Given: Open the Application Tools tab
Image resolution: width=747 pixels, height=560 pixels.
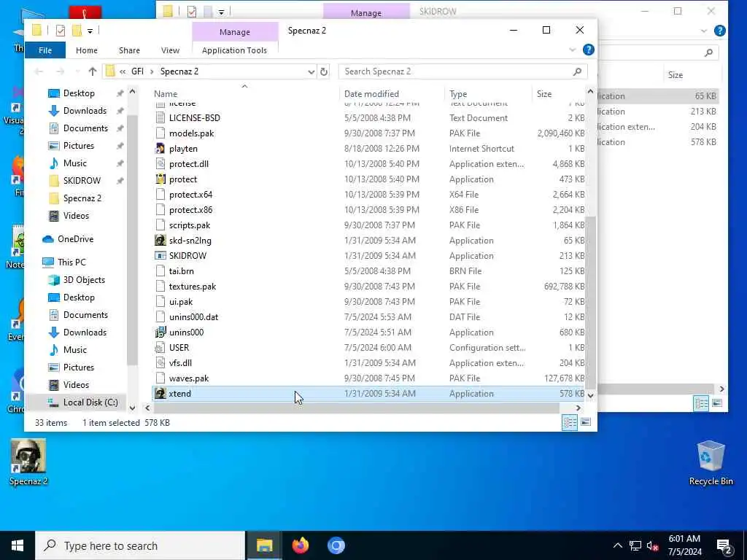Looking at the screenshot, I should (x=234, y=50).
